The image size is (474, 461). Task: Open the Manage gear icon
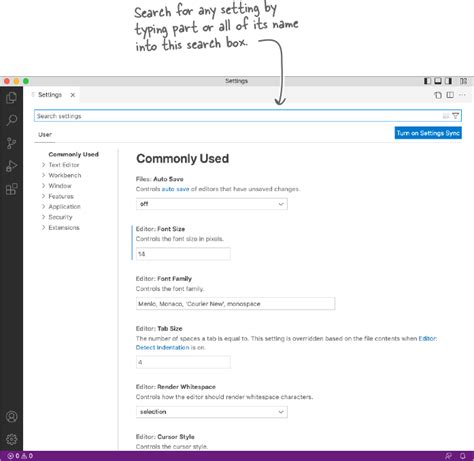point(12,439)
